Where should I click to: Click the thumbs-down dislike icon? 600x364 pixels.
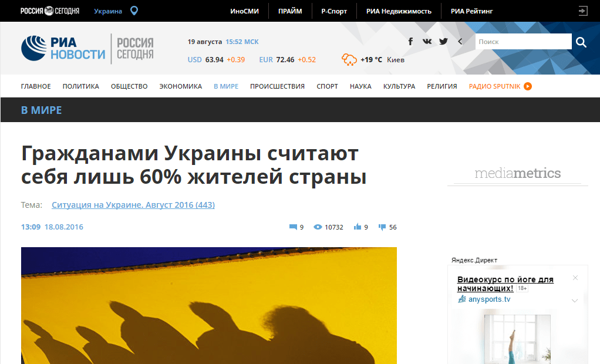point(382,227)
